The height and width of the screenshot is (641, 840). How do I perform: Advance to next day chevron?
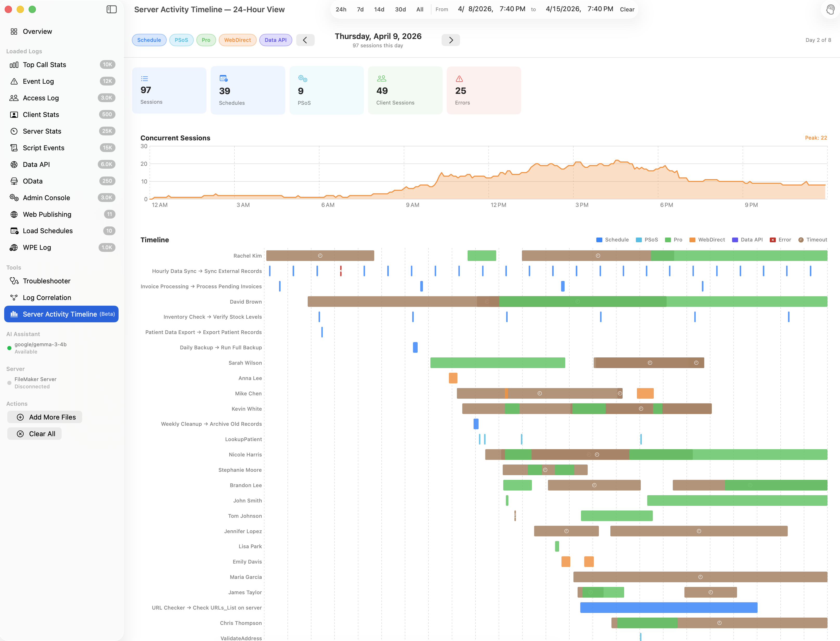tap(451, 40)
